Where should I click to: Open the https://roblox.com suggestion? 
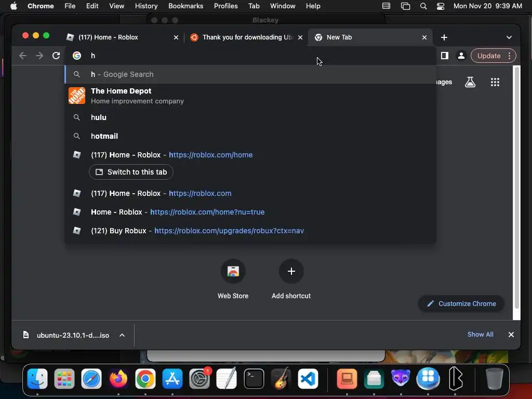point(250,193)
